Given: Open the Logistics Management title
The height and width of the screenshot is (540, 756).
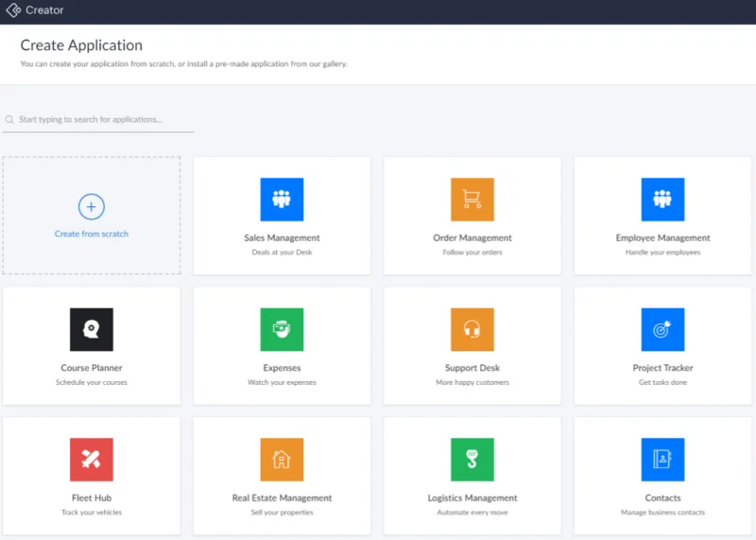Looking at the screenshot, I should (x=472, y=498).
